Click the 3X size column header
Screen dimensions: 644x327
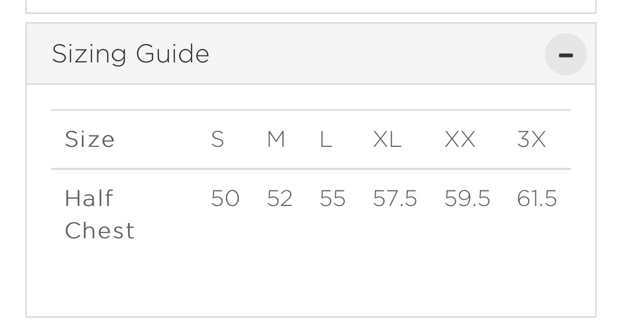pyautogui.click(x=532, y=139)
